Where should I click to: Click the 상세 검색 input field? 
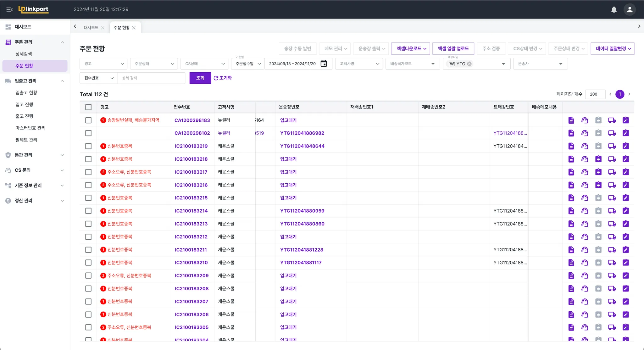click(151, 78)
